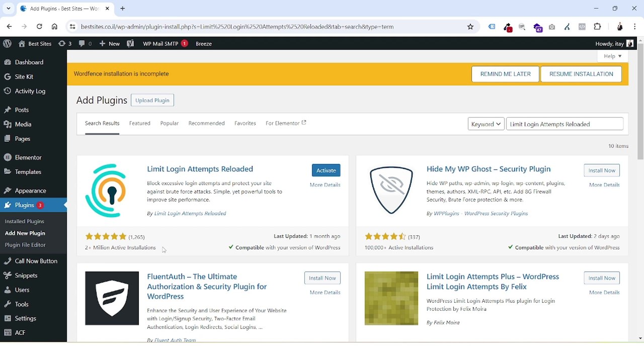Open comments bubble showing 0
The width and height of the screenshot is (644, 362).
pos(85,44)
